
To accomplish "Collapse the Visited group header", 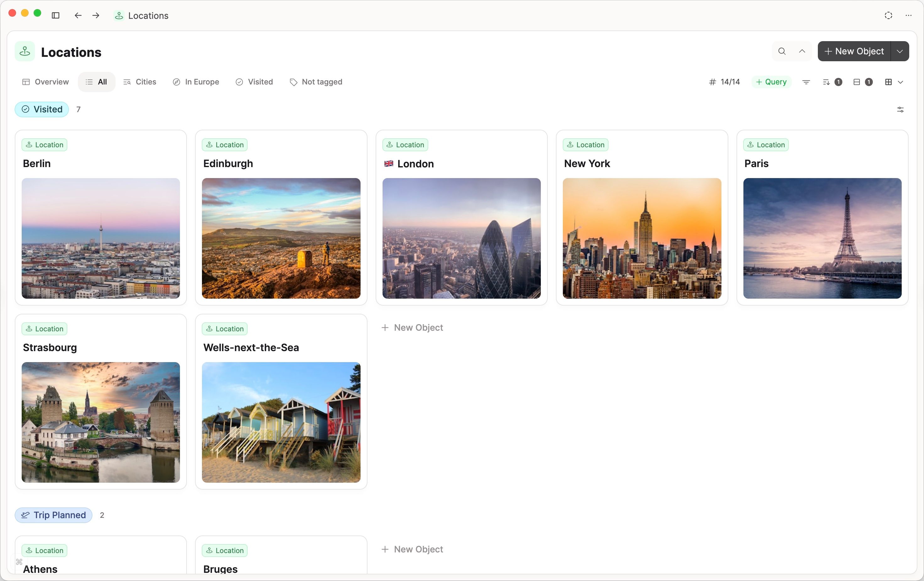I will pyautogui.click(x=41, y=109).
